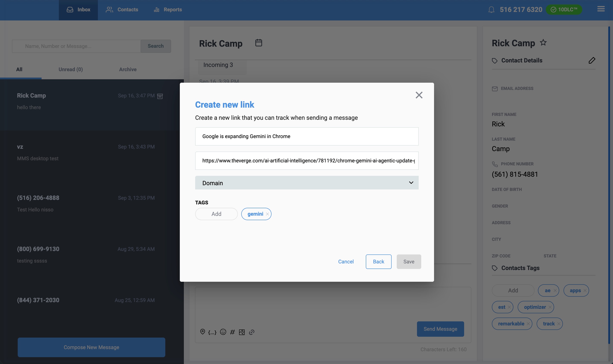Open the Reports tab
613x364 pixels.
click(x=168, y=10)
